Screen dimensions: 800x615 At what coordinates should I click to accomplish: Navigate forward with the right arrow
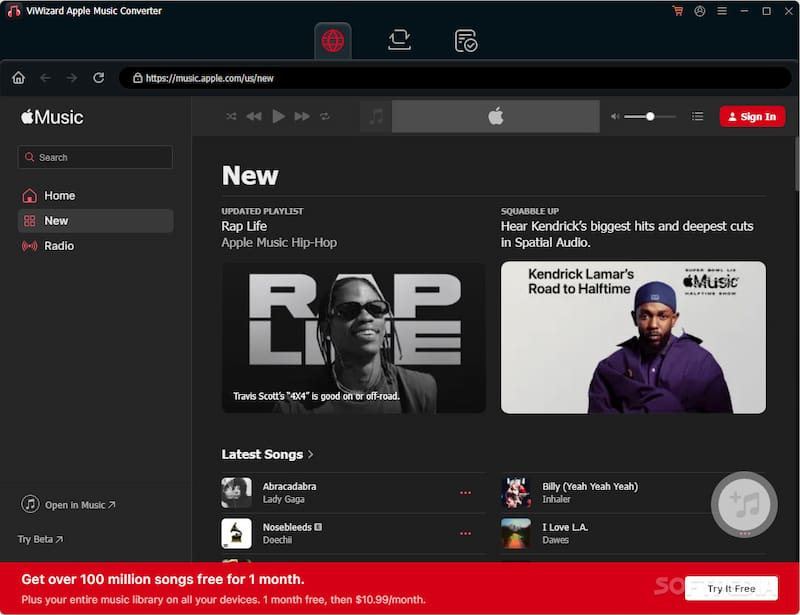click(x=72, y=78)
